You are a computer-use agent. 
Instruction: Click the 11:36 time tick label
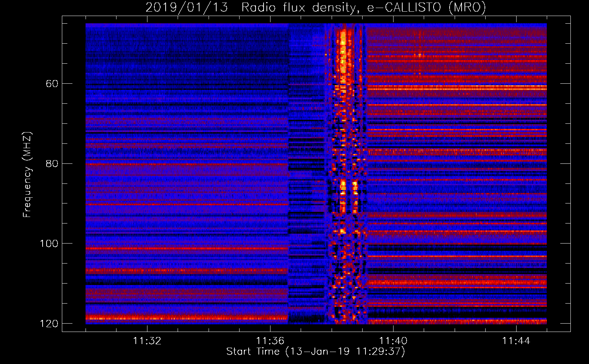pyautogui.click(x=270, y=341)
